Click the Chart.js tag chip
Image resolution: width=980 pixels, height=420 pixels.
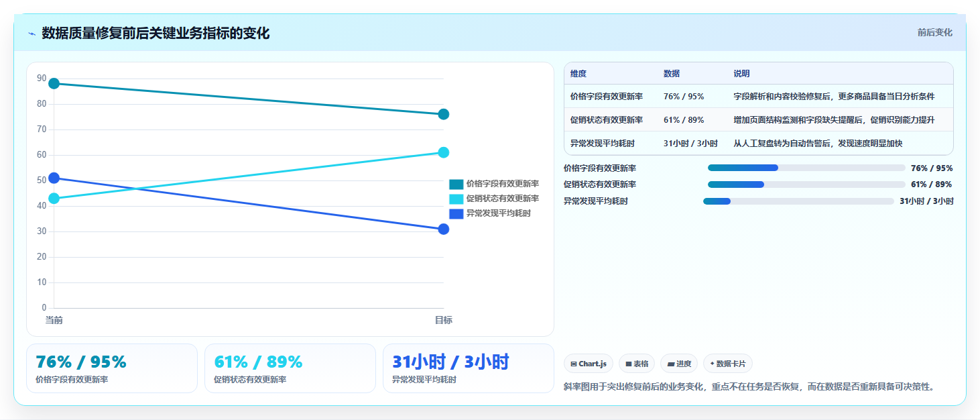(589, 364)
